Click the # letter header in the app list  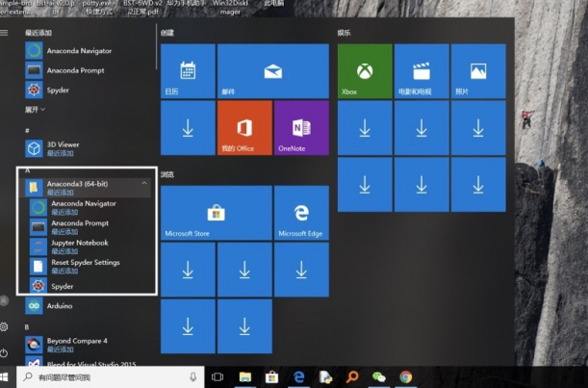[x=27, y=130]
